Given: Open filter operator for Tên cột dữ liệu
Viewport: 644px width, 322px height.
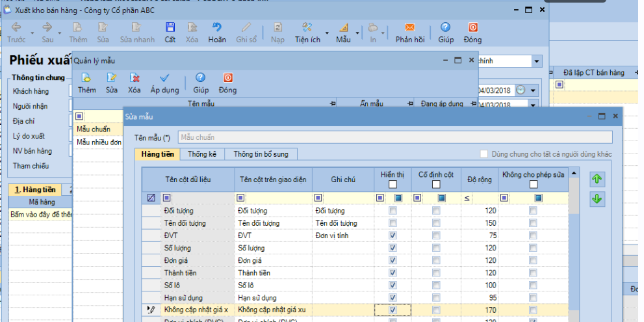Looking at the screenshot, I should [x=166, y=198].
